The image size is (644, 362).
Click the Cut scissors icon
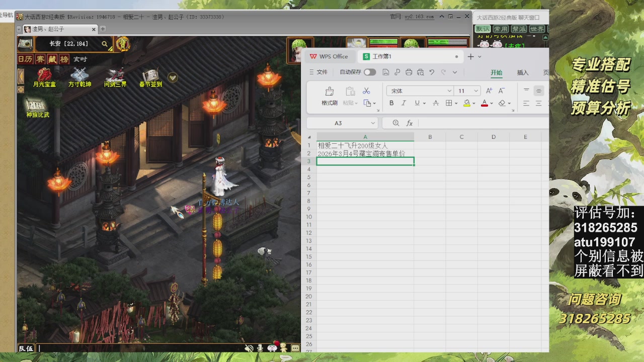pyautogui.click(x=366, y=91)
